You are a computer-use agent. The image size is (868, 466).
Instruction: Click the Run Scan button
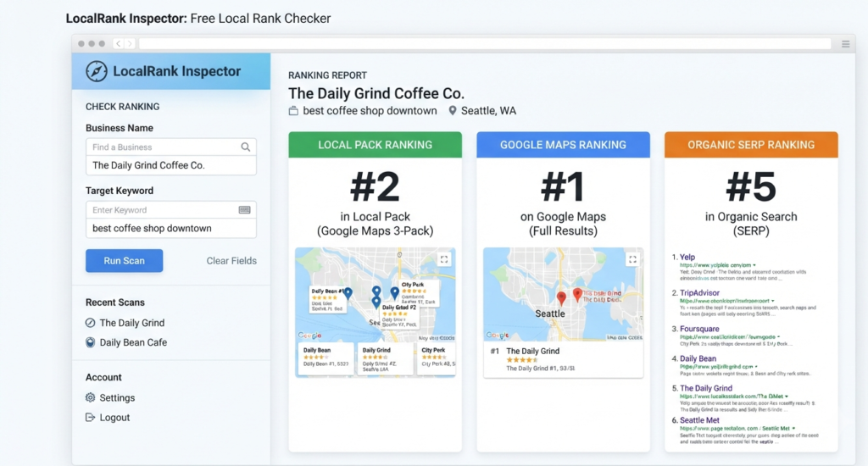[124, 261]
